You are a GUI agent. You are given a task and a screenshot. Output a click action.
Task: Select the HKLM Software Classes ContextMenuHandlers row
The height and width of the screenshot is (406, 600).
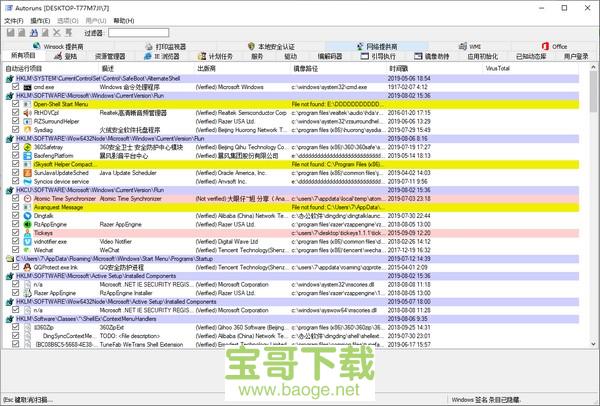tap(292, 319)
